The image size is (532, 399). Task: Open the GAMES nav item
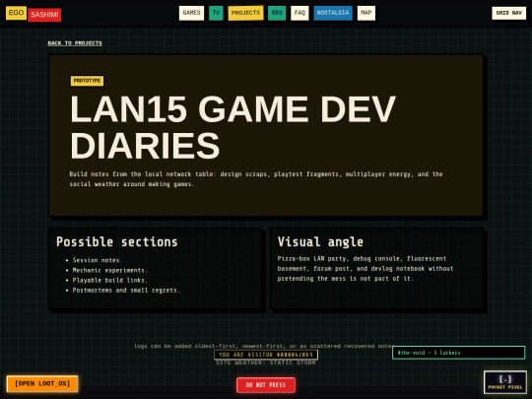[x=191, y=13]
